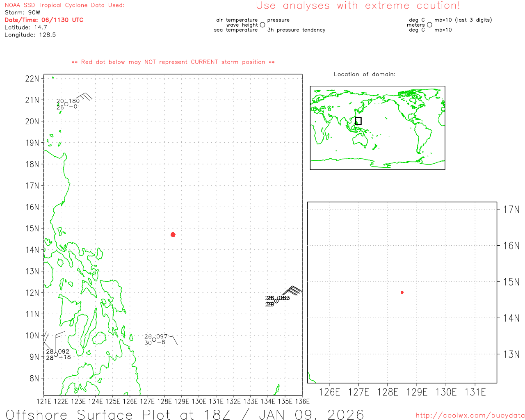The width and height of the screenshot is (525, 420).
Task: Click the red Date/Time 06/1130 UTC text
Action: [44, 20]
